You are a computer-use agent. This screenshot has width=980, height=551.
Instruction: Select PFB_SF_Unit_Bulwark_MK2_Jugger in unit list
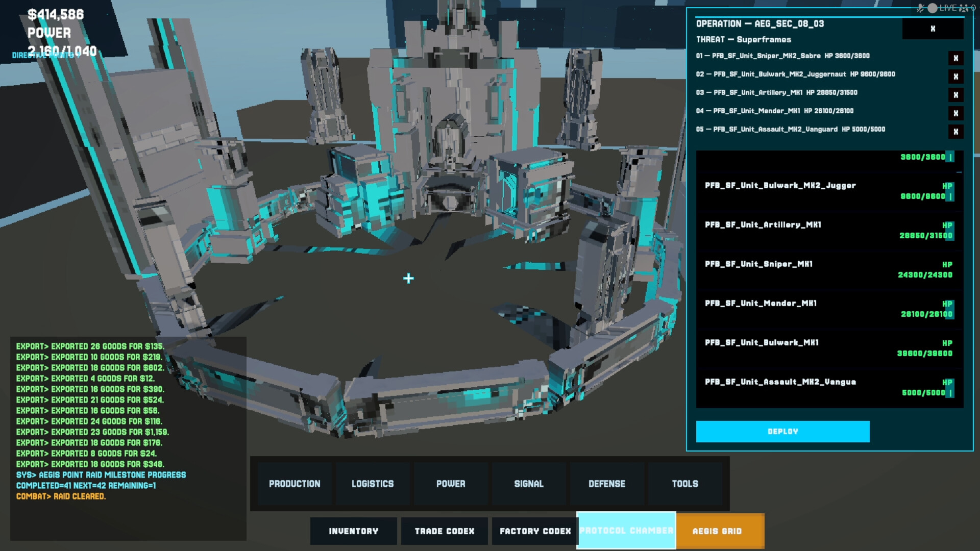point(829,191)
